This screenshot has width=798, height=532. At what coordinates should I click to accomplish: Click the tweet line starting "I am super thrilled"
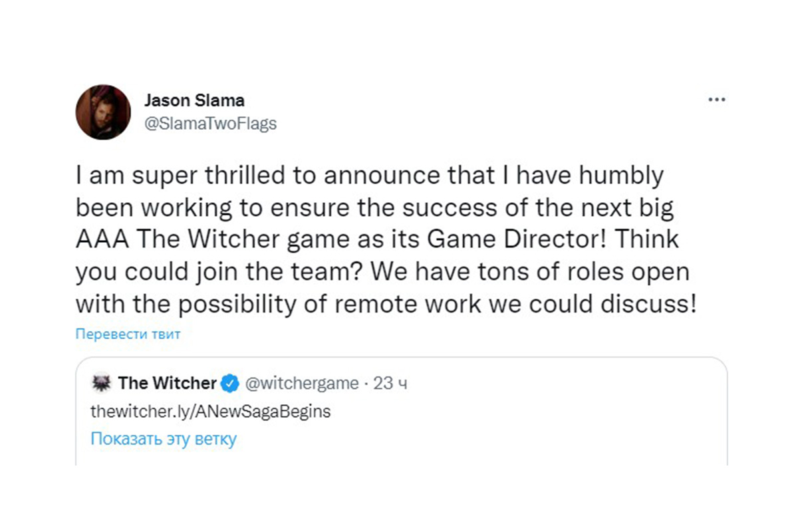coord(369,178)
